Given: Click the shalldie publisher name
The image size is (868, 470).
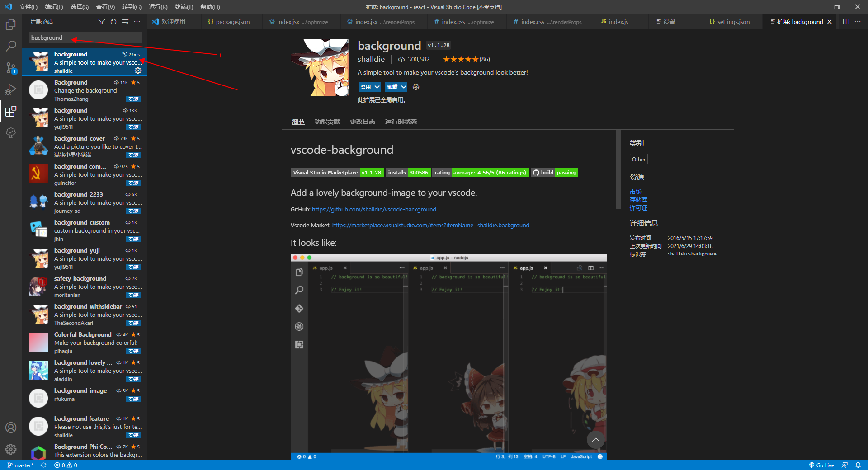Looking at the screenshot, I should click(x=371, y=59).
